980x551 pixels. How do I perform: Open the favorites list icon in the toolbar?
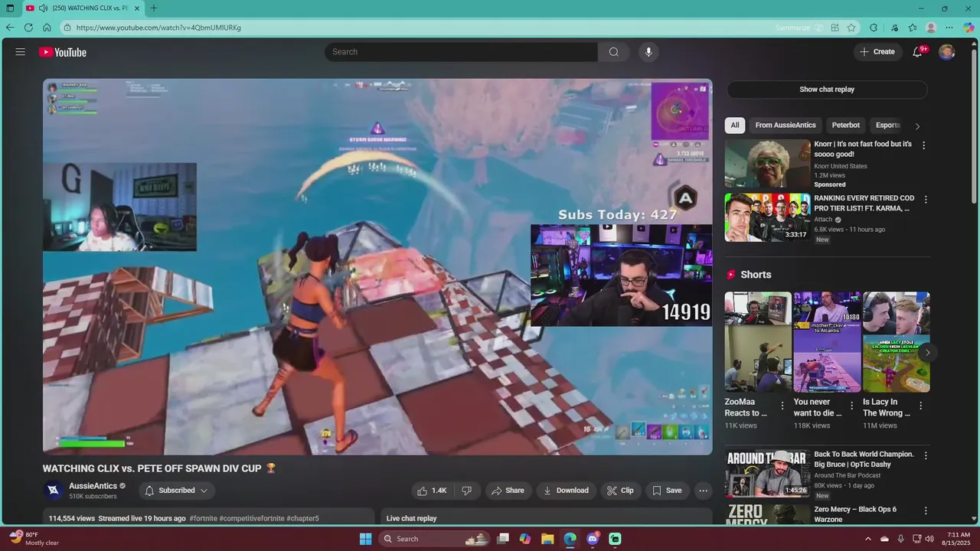(x=913, y=28)
